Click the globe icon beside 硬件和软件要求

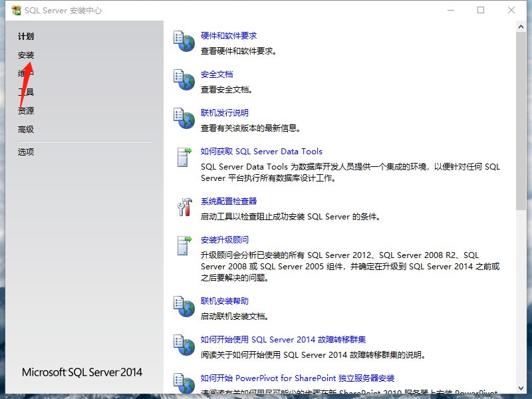pos(184,41)
